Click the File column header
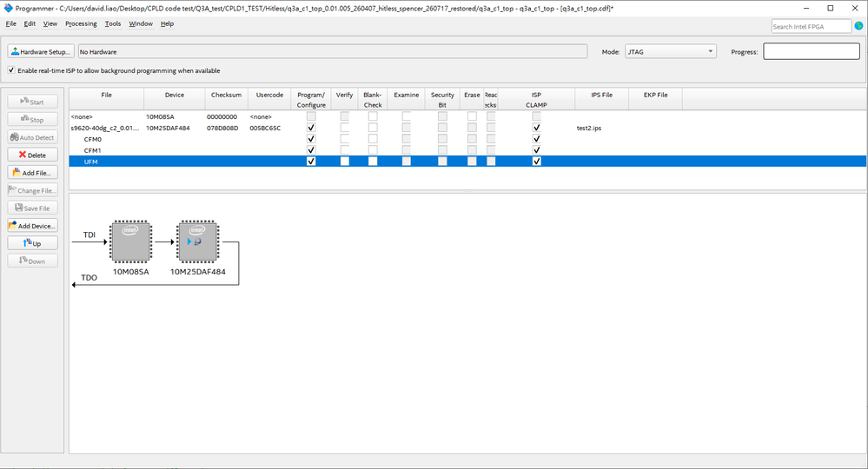The height and width of the screenshot is (469, 868). (106, 99)
